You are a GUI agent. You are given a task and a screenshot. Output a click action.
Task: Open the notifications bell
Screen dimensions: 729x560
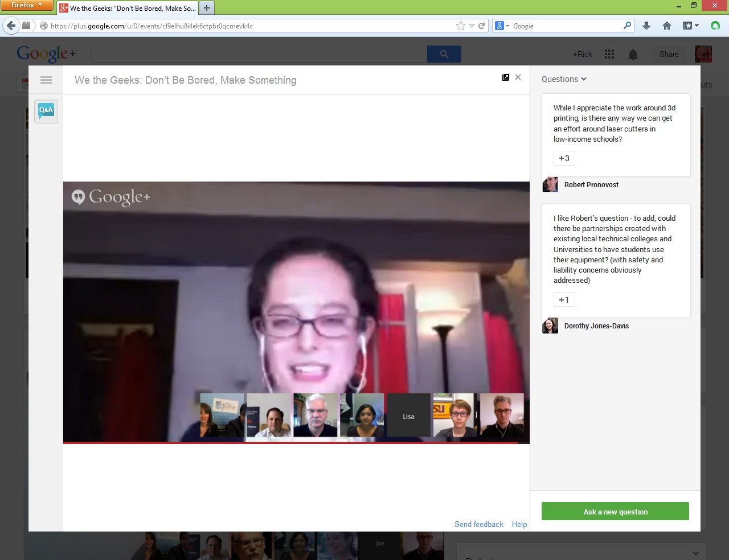click(x=633, y=54)
